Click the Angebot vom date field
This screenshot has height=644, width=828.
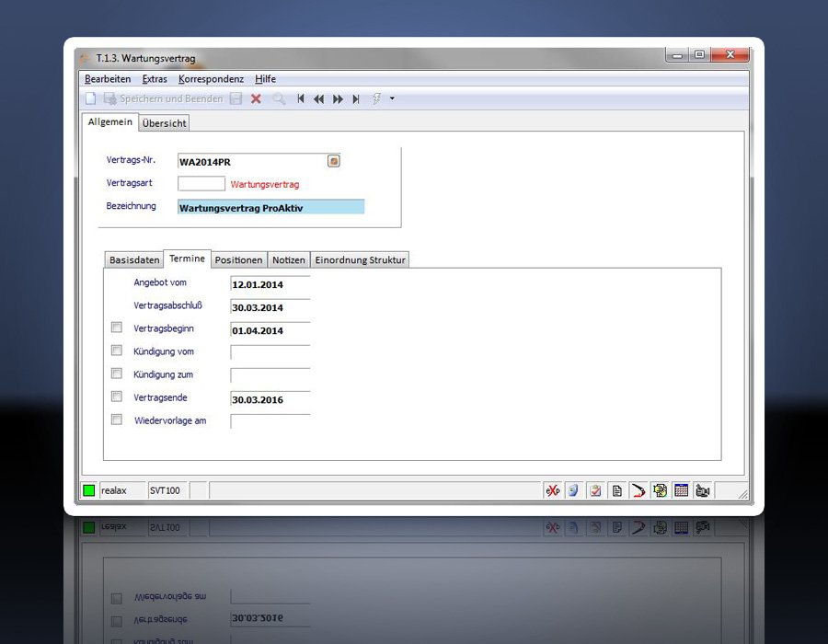point(270,284)
